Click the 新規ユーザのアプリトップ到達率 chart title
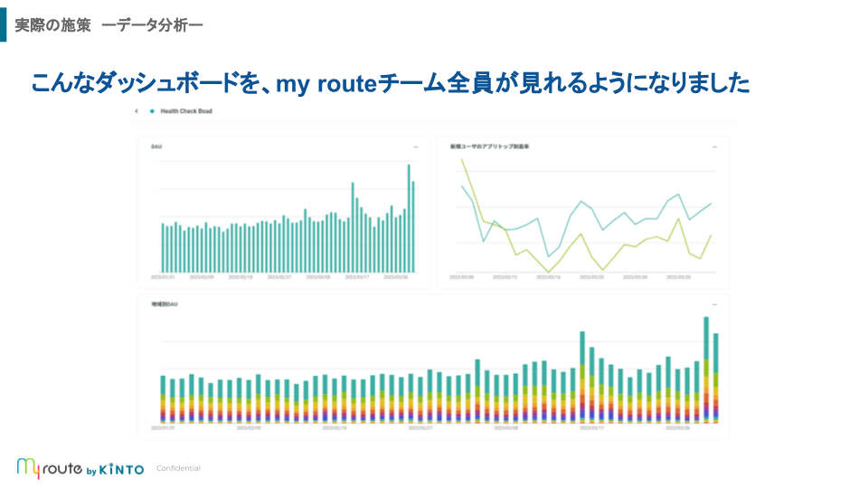This screenshot has height=488, width=868. pyautogui.click(x=489, y=145)
